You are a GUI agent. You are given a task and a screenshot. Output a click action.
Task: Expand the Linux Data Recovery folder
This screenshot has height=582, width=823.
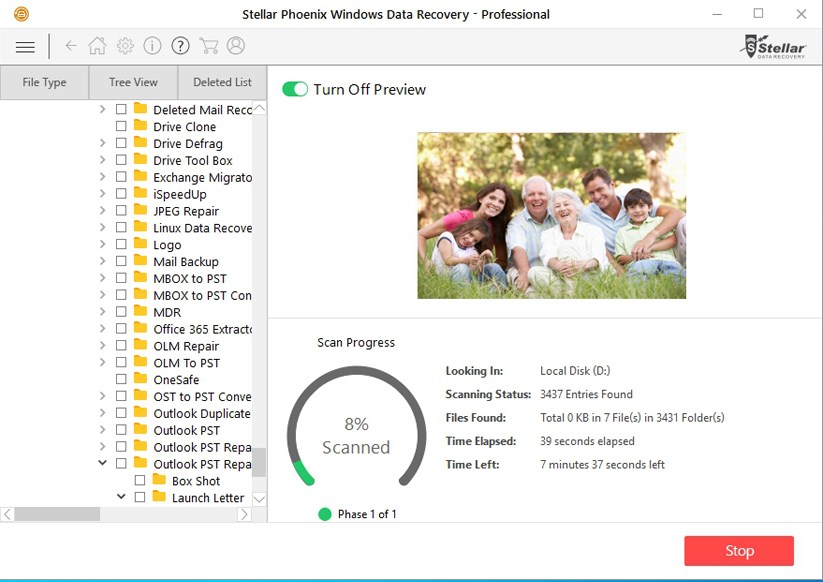(102, 227)
